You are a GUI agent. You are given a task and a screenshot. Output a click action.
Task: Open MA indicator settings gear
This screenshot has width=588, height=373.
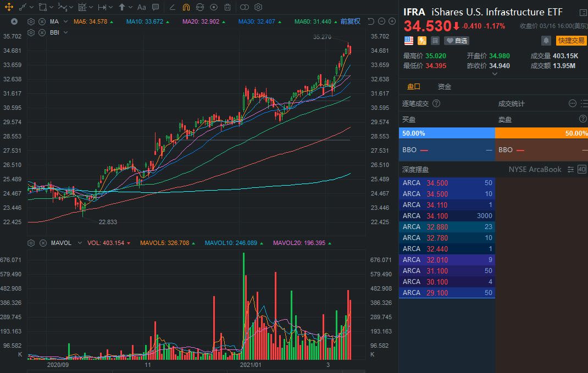31,22
